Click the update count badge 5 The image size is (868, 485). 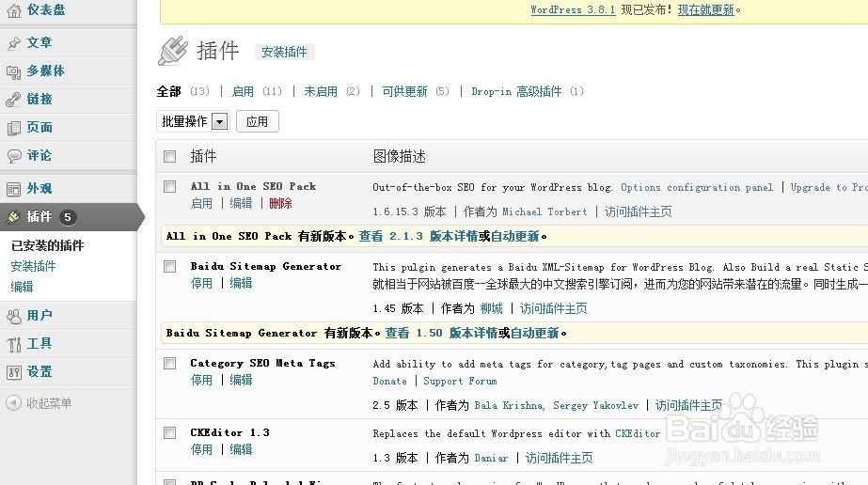[x=68, y=217]
